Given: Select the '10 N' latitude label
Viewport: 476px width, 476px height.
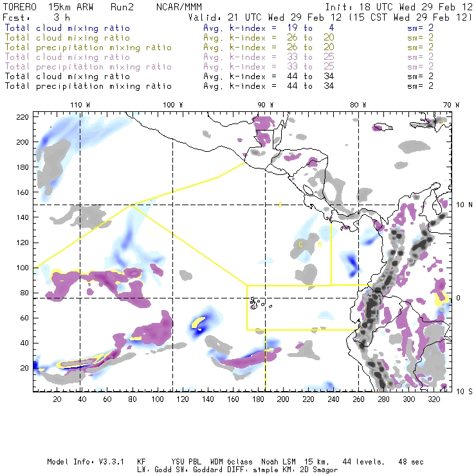Looking at the screenshot, I should pos(464,205).
